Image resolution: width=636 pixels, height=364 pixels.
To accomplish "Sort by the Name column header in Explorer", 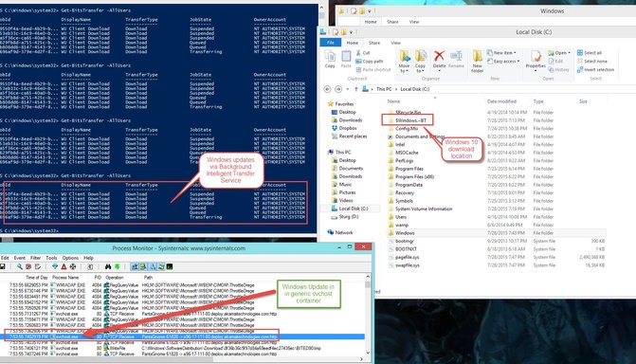I will tap(394, 101).
